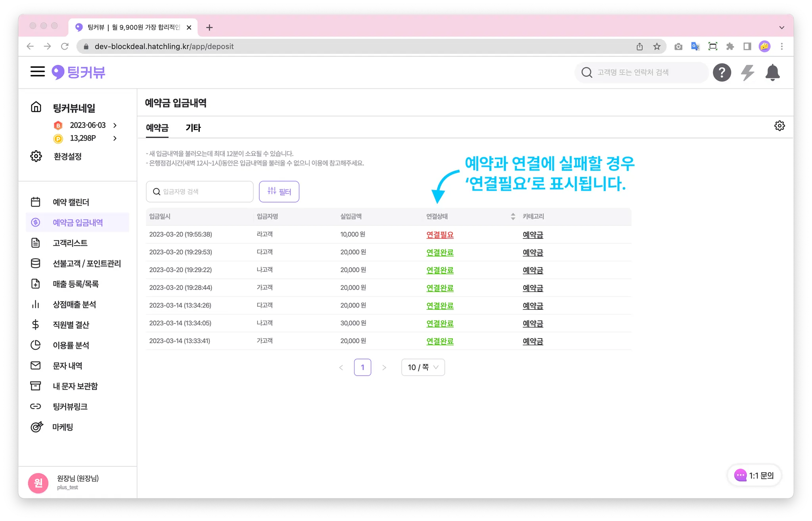Image resolution: width=812 pixels, height=521 pixels.
Task: Bookmark the page with the star icon
Action: click(x=657, y=46)
